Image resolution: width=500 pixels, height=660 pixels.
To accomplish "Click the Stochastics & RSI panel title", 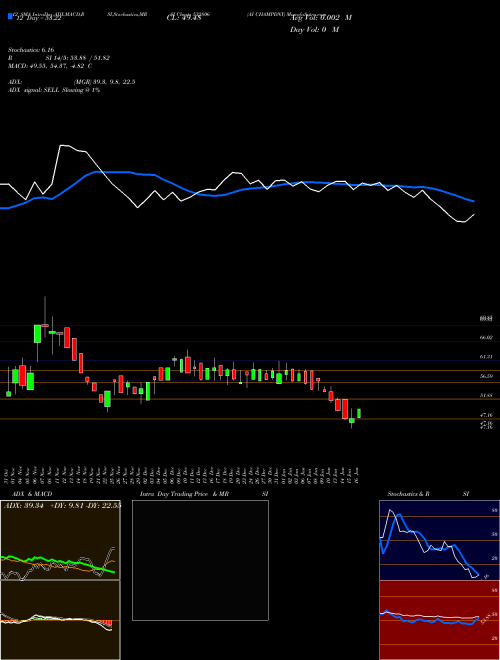I will coord(428,494).
